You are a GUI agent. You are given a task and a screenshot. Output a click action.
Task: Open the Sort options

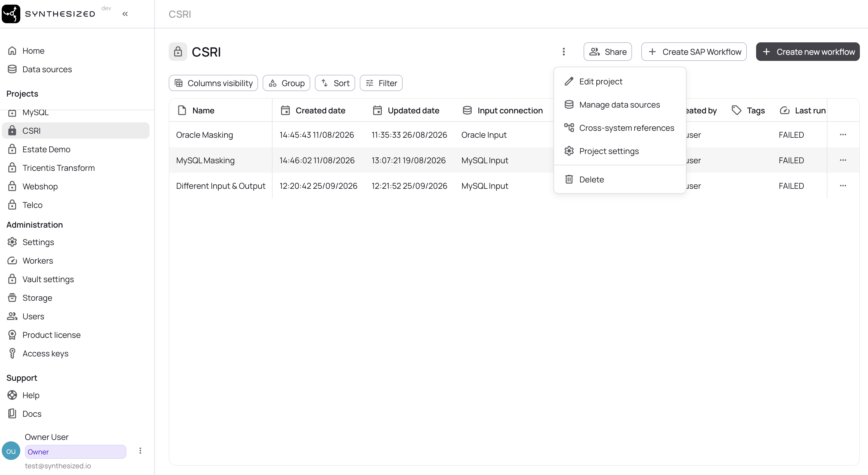click(335, 83)
